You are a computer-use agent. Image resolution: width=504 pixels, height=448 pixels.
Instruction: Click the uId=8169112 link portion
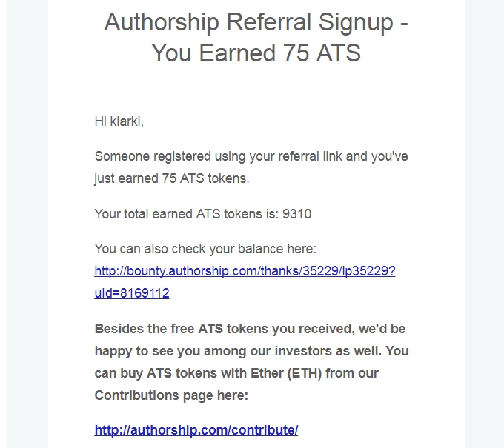(x=132, y=293)
